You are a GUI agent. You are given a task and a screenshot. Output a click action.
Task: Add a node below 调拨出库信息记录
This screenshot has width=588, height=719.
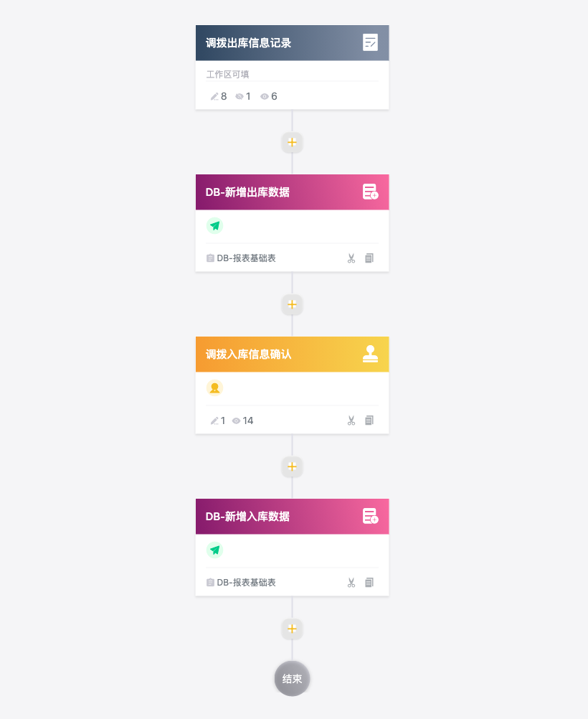(292, 142)
